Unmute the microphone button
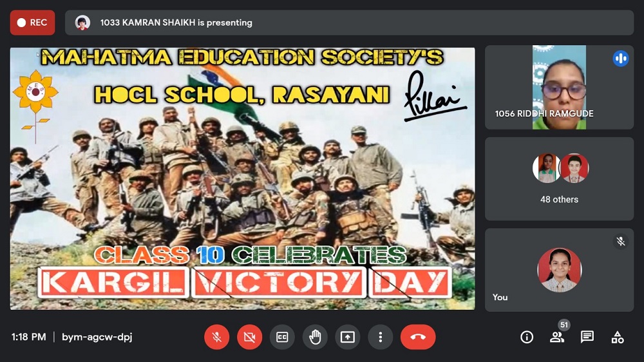 pyautogui.click(x=216, y=337)
